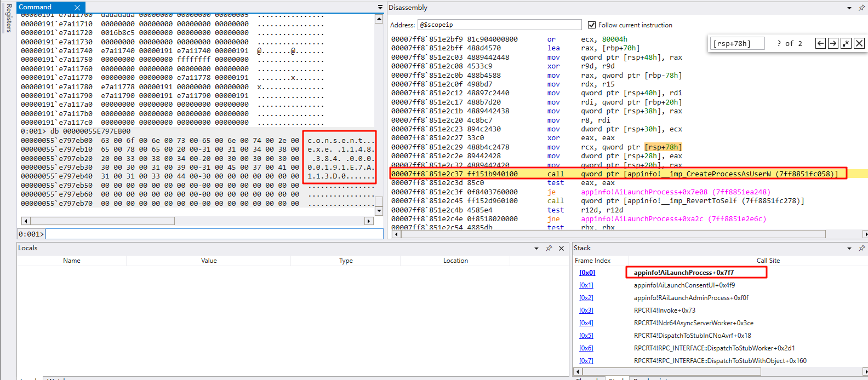Click the find box containing [rsp+78h]
868x380 pixels.
(738, 43)
